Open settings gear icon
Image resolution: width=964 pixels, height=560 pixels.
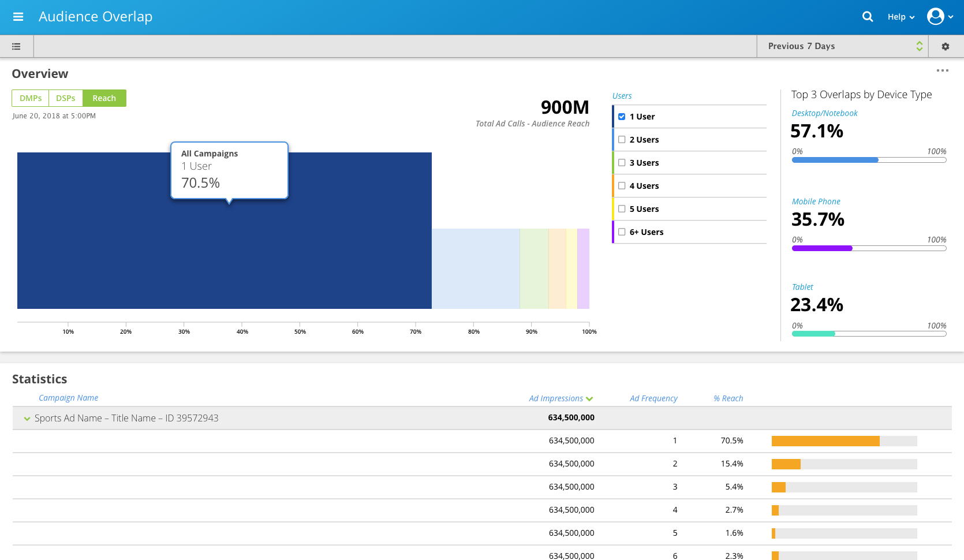point(945,46)
